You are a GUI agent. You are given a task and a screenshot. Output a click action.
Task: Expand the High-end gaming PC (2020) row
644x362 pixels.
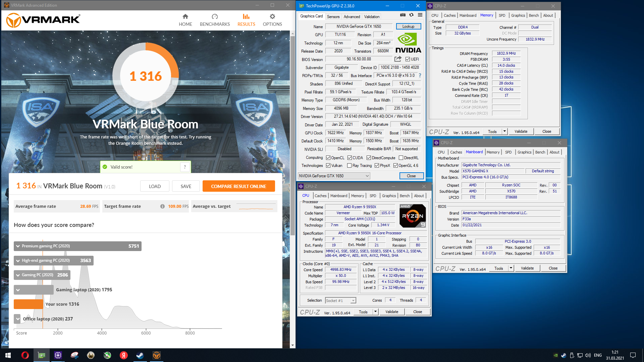point(54,260)
